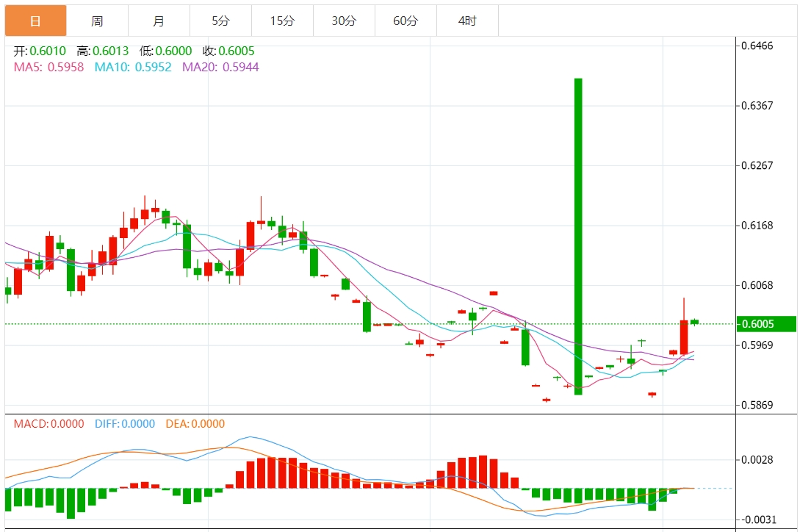Click the 0.6367 price axis label
This screenshot has width=811, height=532.
757,106
